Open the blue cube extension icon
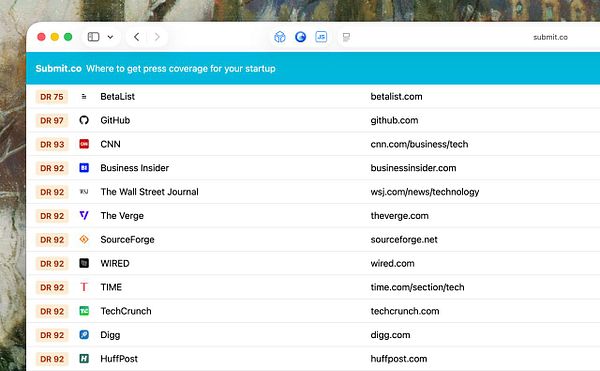Image resolution: width=600 pixels, height=371 pixels. 280,37
